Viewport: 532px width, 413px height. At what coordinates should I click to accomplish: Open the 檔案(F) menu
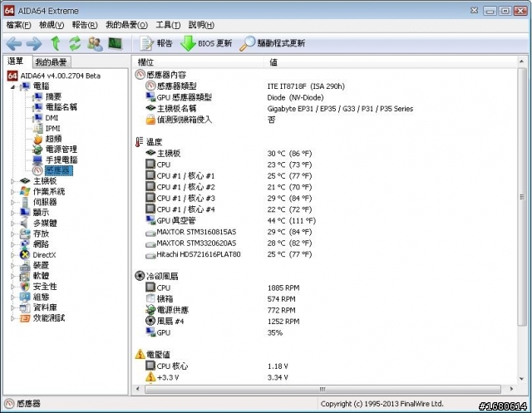click(x=18, y=25)
